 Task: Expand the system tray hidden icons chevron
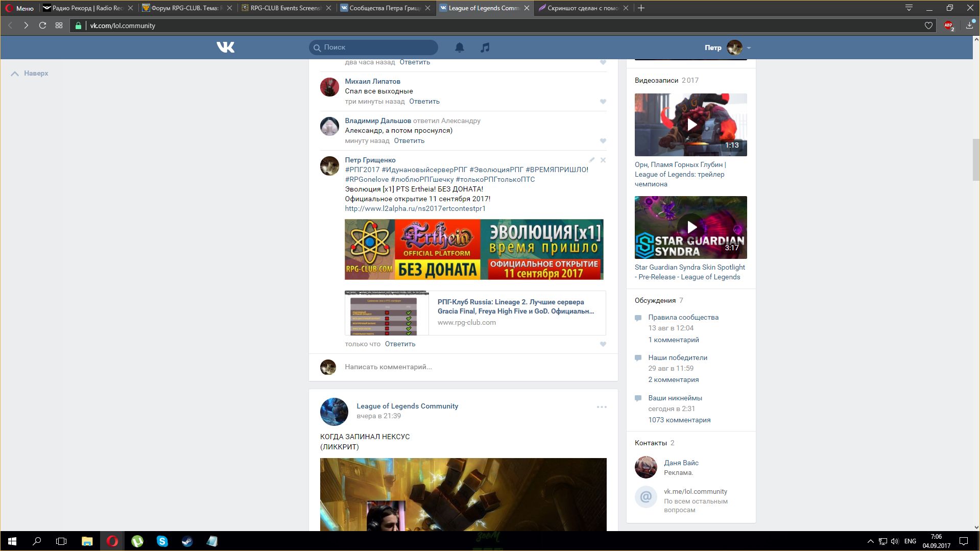click(870, 541)
